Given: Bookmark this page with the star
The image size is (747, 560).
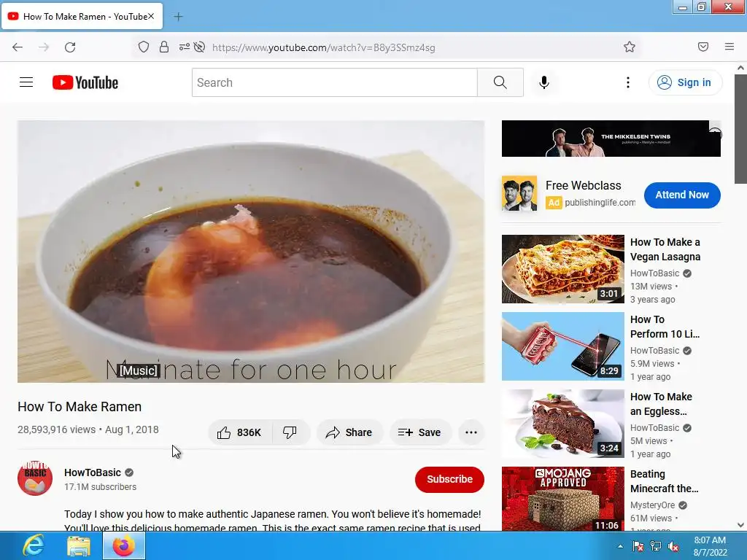Looking at the screenshot, I should (x=630, y=47).
